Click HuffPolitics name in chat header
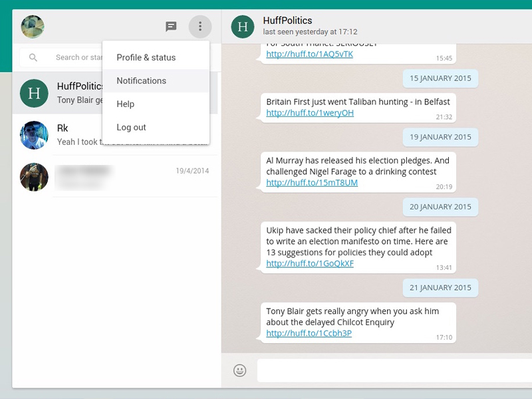532x399 pixels. [x=287, y=21]
